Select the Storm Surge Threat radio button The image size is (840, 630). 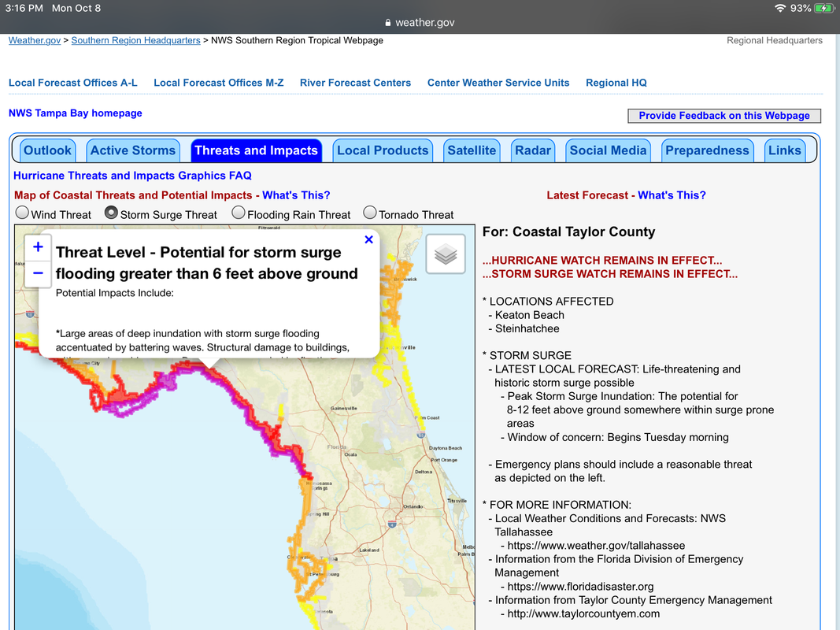point(111,213)
